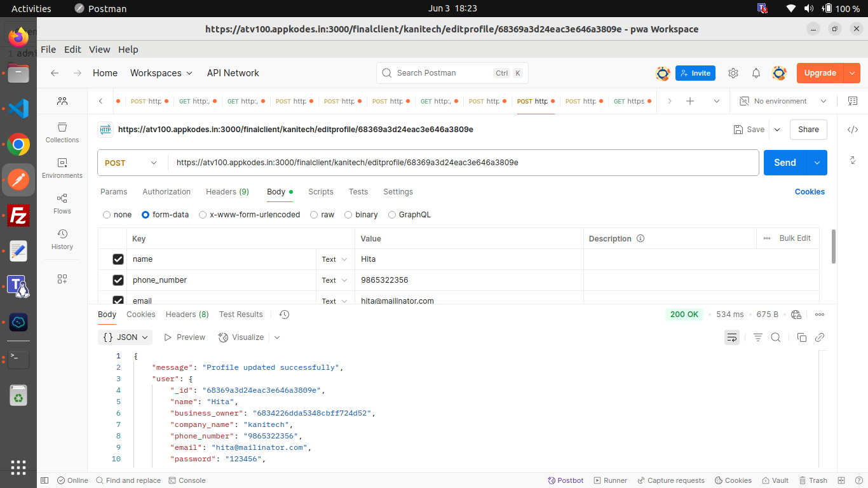This screenshot has width=868, height=488.
Task: Open the Collections sidebar panel
Action: click(x=62, y=132)
